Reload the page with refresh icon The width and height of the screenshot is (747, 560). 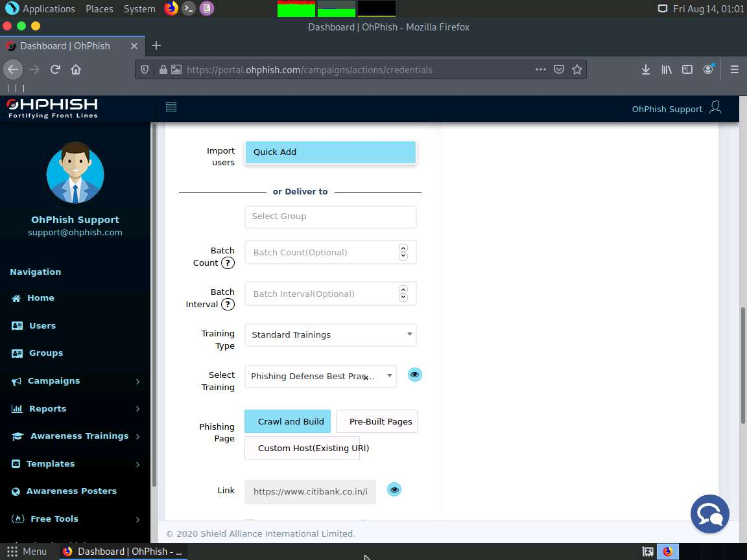pyautogui.click(x=55, y=69)
